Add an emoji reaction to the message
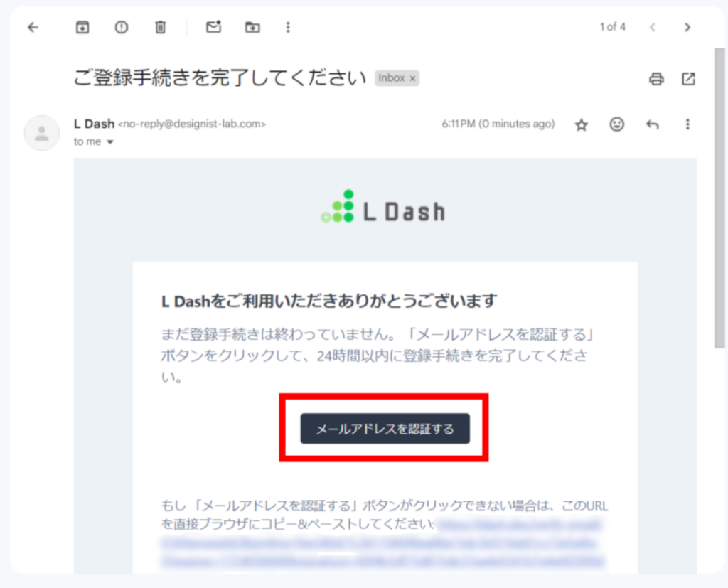This screenshot has height=588, width=728. 616,124
